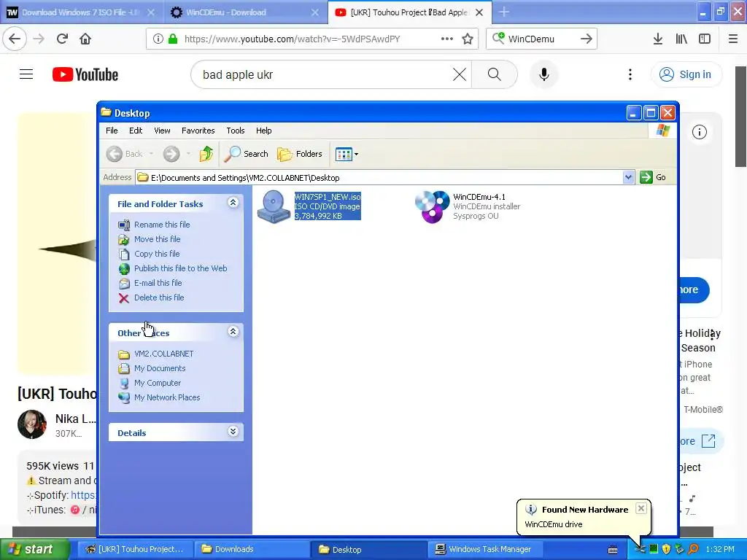Click the Windows start button
The height and width of the screenshot is (560, 747).
coord(35,550)
